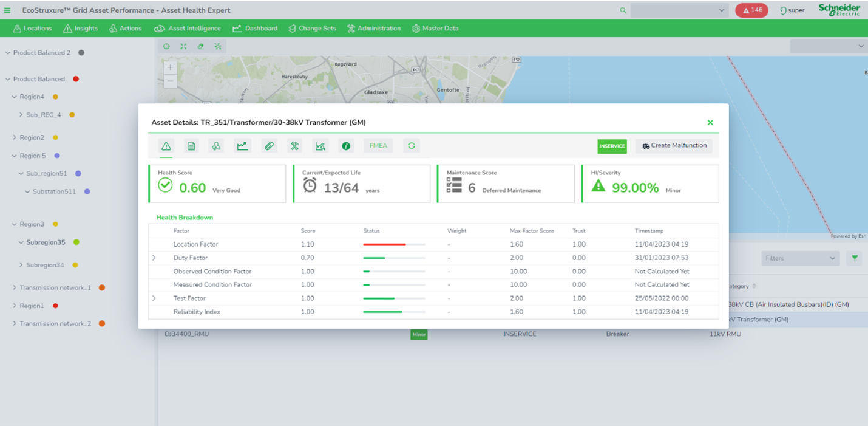Click the map locate target tool
The height and width of the screenshot is (426, 868).
[x=166, y=46]
